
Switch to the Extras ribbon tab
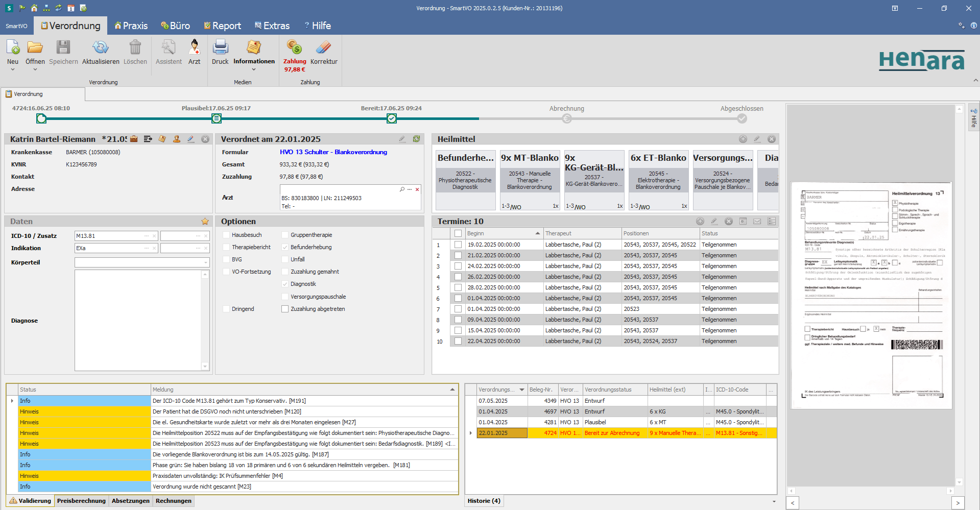click(272, 26)
